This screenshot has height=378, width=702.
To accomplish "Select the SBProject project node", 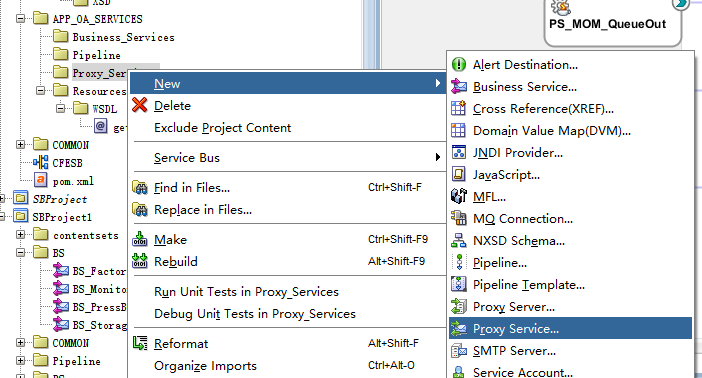I will 60,199.
